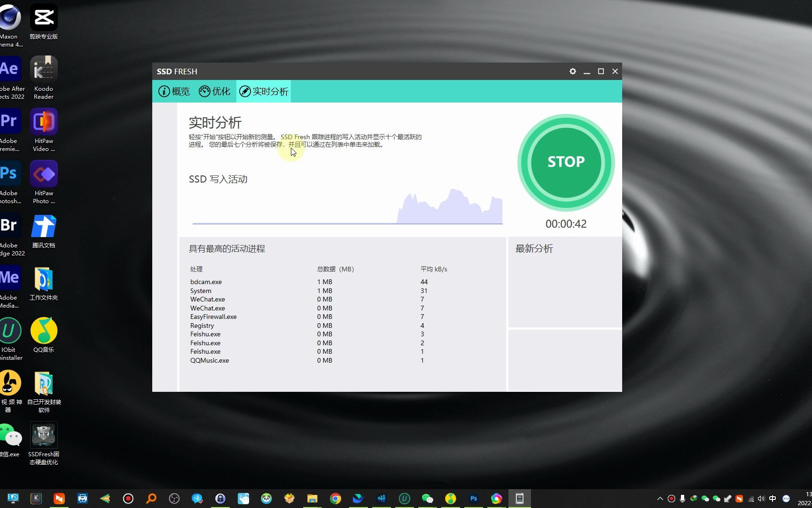The image size is (812, 508).
Task: Open File Explorer from the taskbar
Action: [312, 499]
